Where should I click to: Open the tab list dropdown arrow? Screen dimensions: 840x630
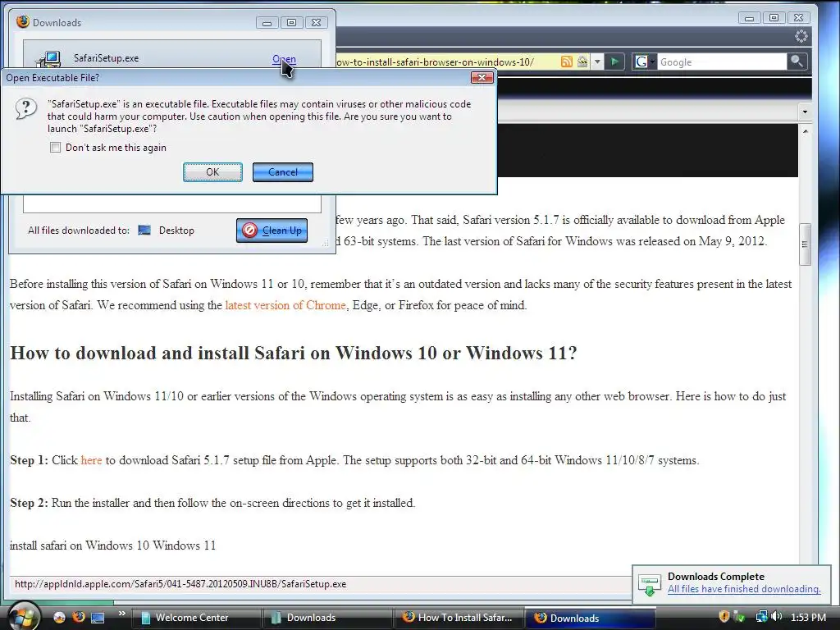[805, 112]
